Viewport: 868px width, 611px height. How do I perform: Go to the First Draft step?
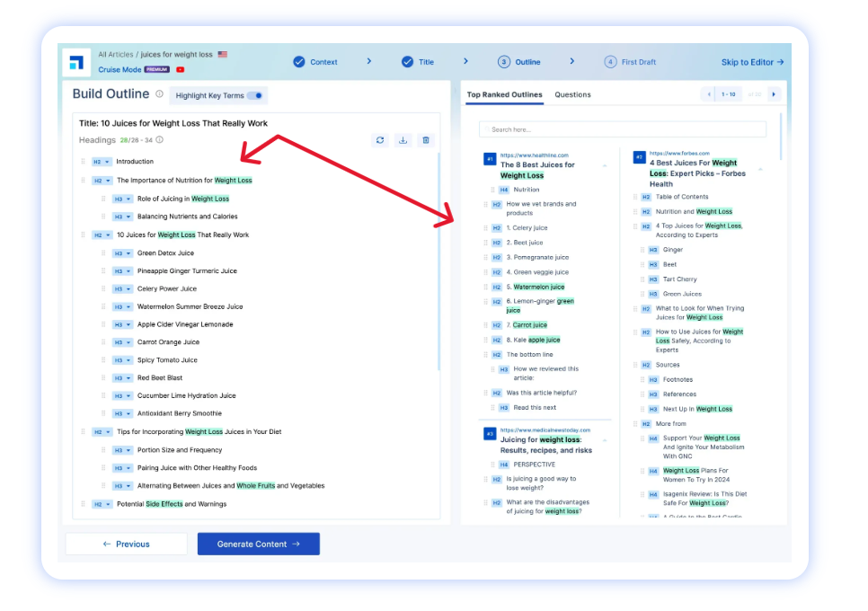tap(630, 62)
